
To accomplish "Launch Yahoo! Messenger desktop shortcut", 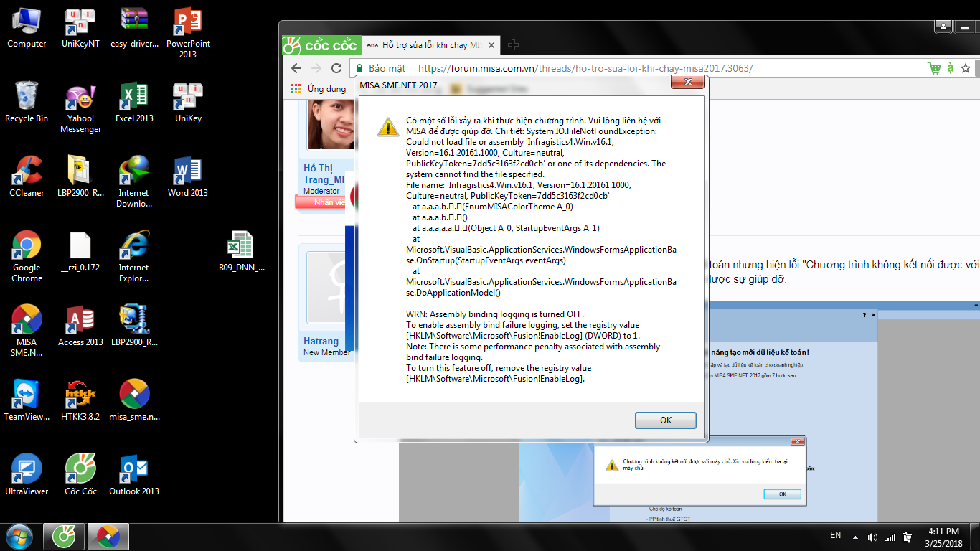I will pos(80,108).
